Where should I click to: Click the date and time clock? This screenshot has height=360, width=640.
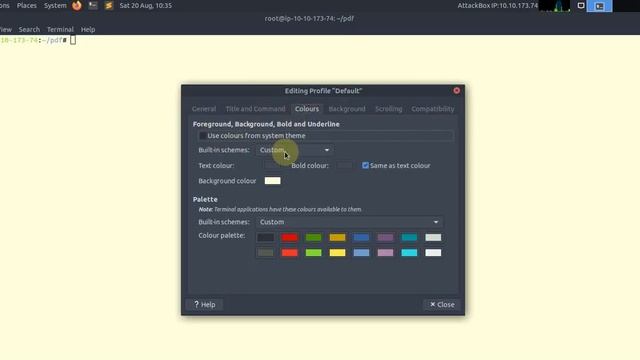pos(145,5)
